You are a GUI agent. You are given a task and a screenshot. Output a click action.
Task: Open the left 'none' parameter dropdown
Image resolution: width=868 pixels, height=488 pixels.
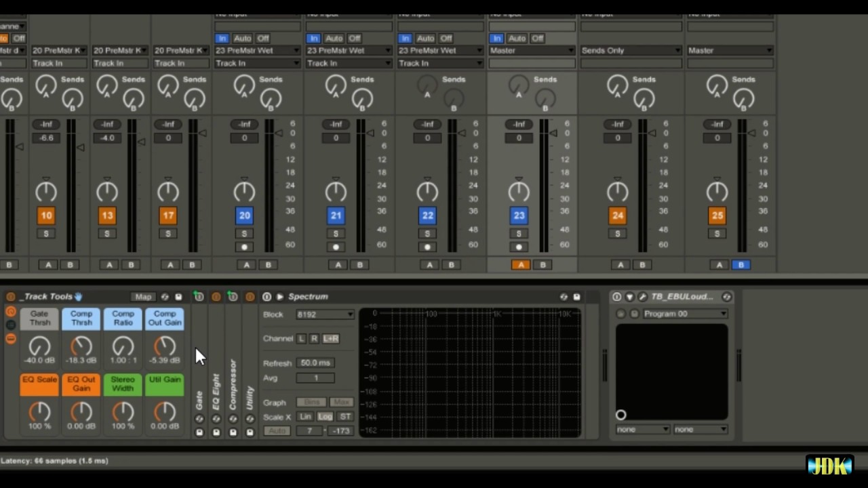pyautogui.click(x=643, y=430)
